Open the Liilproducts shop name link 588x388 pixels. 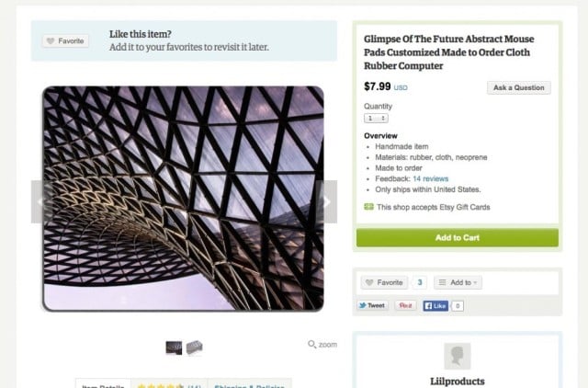pos(457,381)
